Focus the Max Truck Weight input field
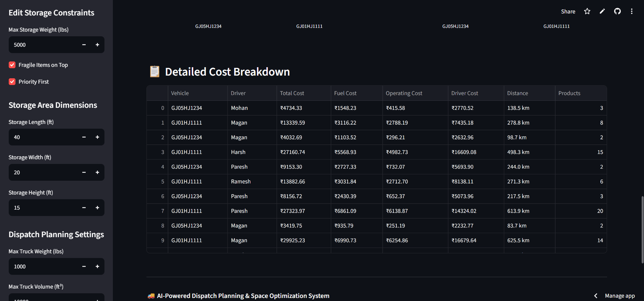 click(43, 266)
